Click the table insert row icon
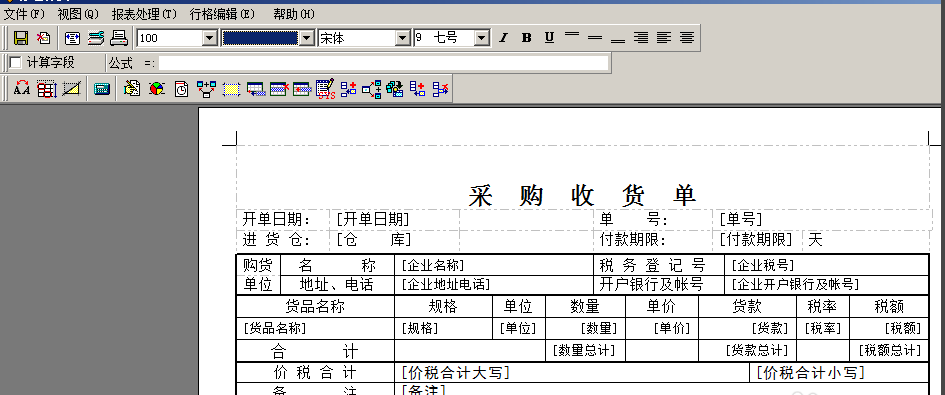This screenshot has width=945, height=395. click(x=256, y=89)
